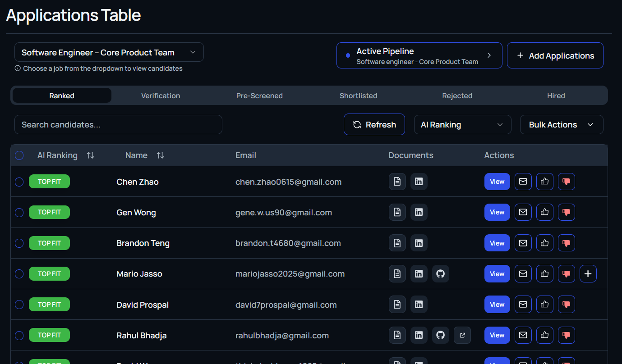Select the checkbox for Gen Wong
The height and width of the screenshot is (364, 622).
19,212
